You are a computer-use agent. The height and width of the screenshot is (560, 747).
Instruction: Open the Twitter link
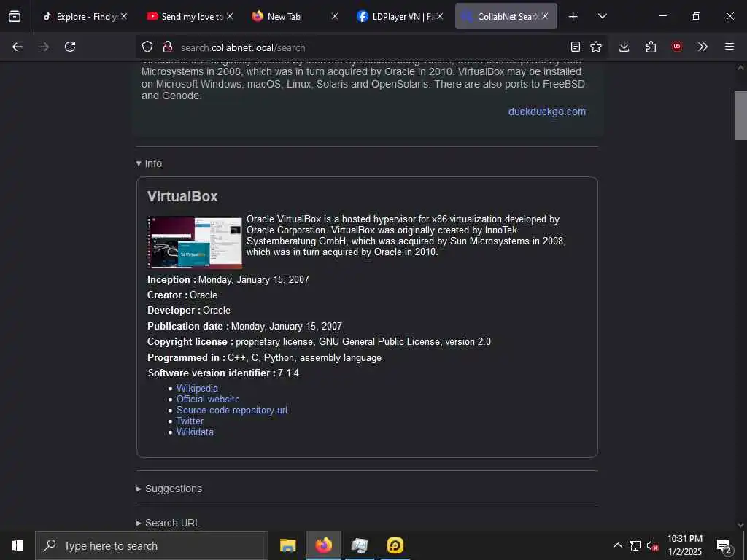tap(190, 421)
